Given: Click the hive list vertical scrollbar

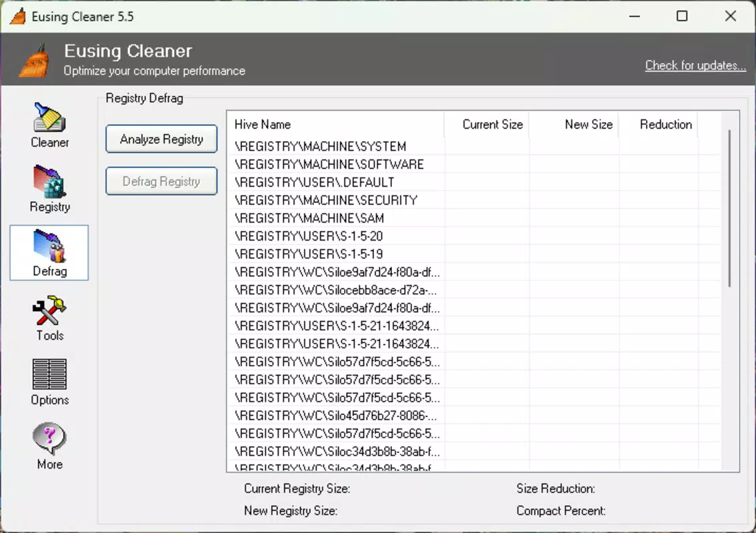Looking at the screenshot, I should 730,208.
